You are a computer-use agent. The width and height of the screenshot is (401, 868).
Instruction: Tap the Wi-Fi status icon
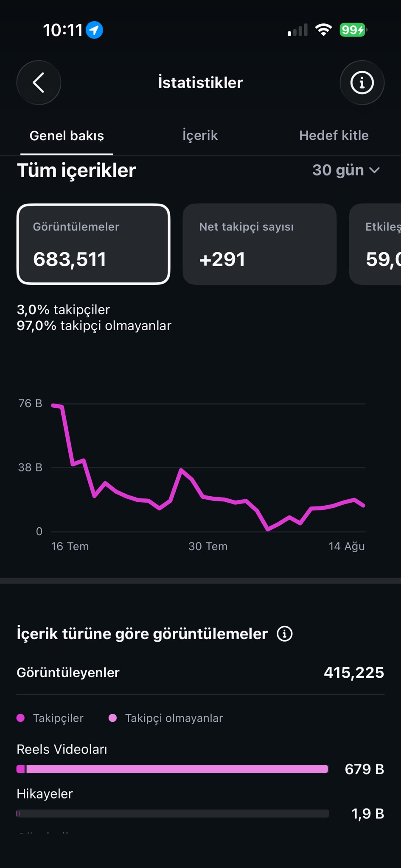(323, 30)
